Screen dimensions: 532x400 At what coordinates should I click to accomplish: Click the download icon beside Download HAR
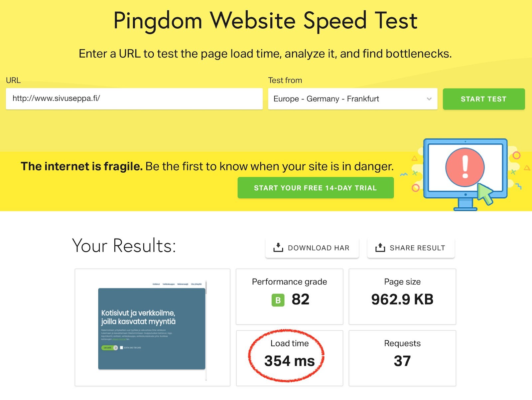coord(278,248)
